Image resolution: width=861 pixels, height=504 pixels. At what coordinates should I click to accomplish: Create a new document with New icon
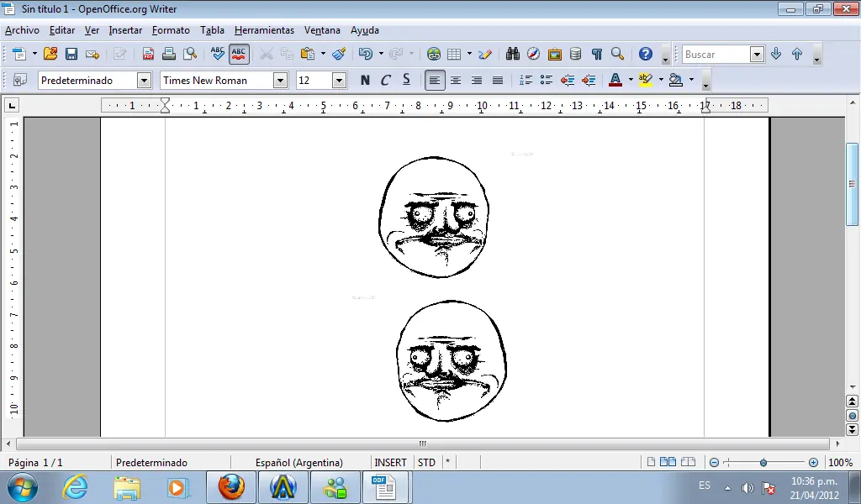pyautogui.click(x=19, y=54)
